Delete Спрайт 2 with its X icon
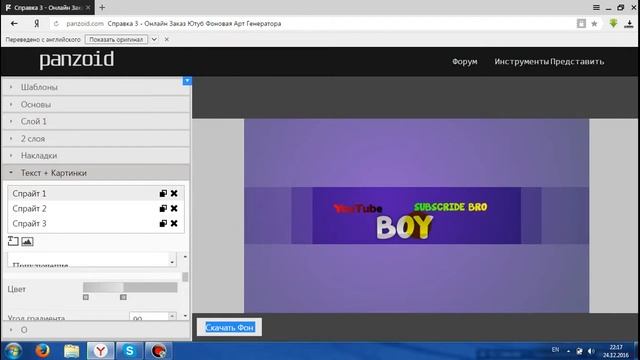Viewport: 640px width, 360px height. 174,209
